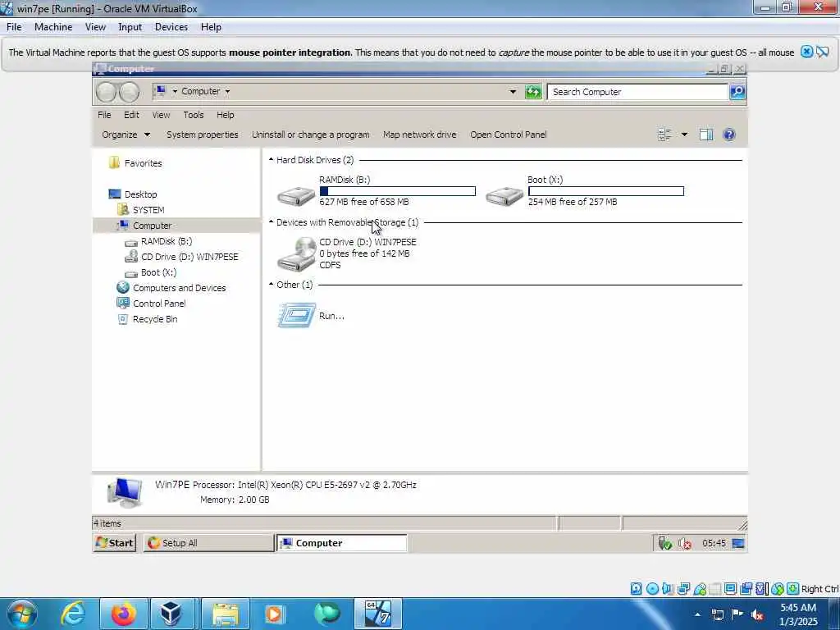Collapse the Other (1) group
The width and height of the screenshot is (840, 630).
[x=271, y=285]
